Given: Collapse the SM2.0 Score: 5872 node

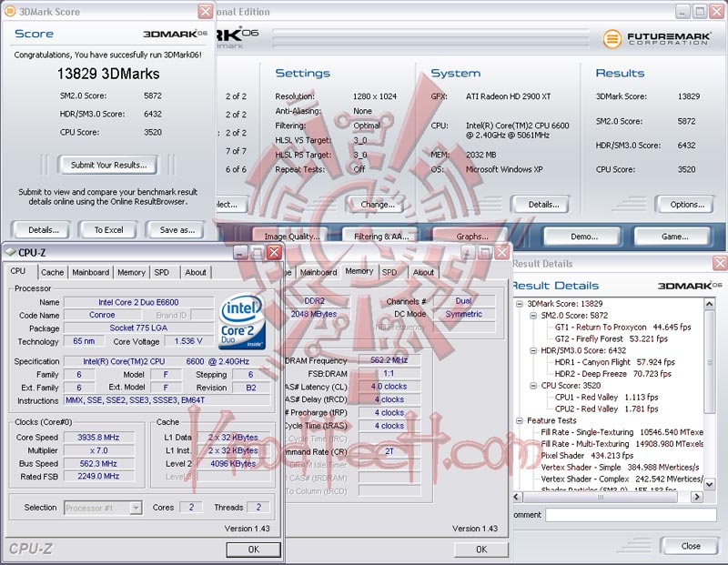Looking at the screenshot, I should (x=533, y=315).
